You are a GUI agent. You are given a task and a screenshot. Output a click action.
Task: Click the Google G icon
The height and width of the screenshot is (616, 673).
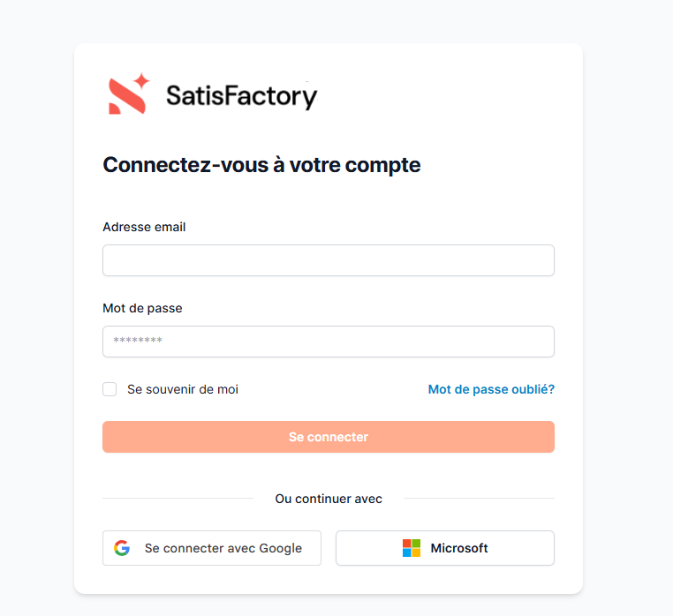[x=122, y=548]
